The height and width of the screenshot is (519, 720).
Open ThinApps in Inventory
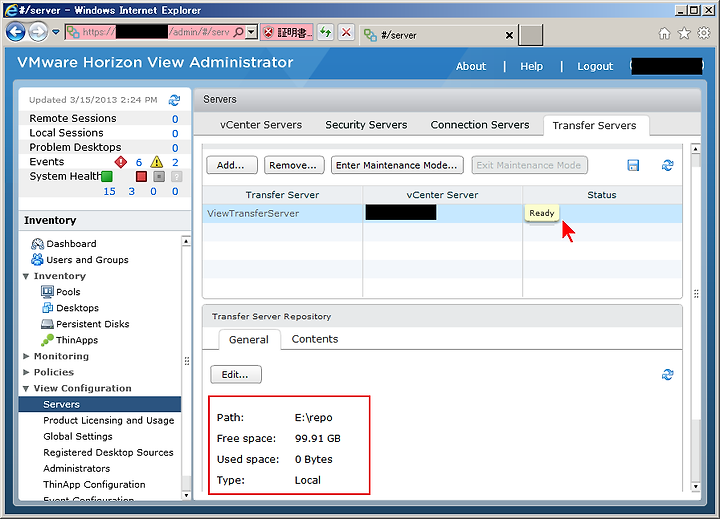[x=77, y=340]
